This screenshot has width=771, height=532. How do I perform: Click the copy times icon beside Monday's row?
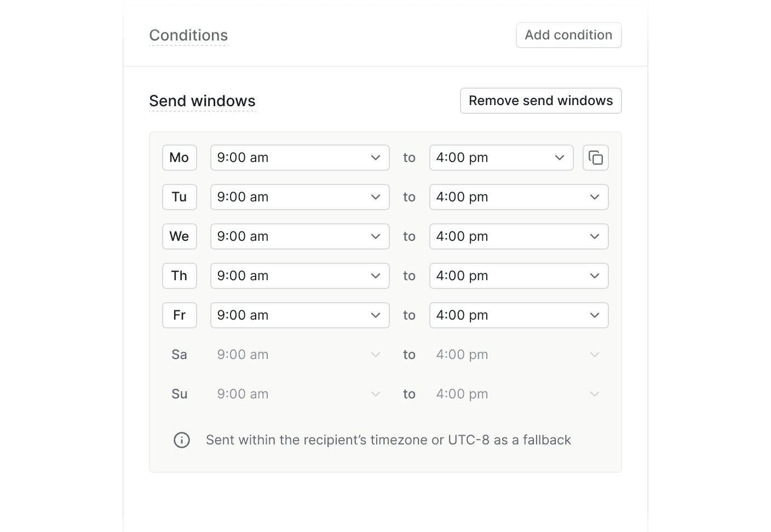tap(595, 158)
